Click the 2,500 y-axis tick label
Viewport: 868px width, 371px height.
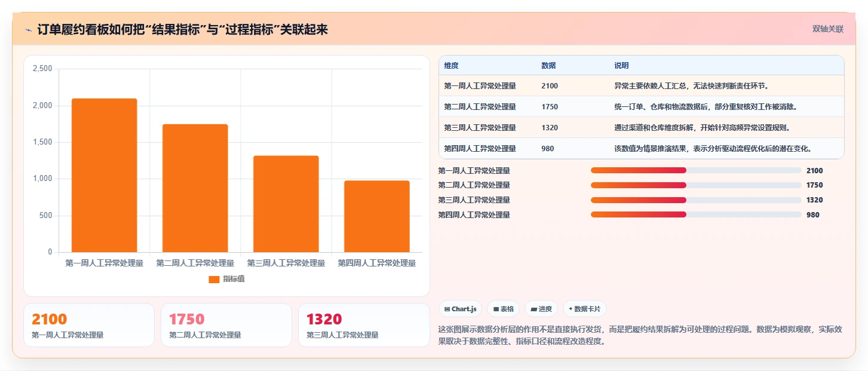point(42,69)
